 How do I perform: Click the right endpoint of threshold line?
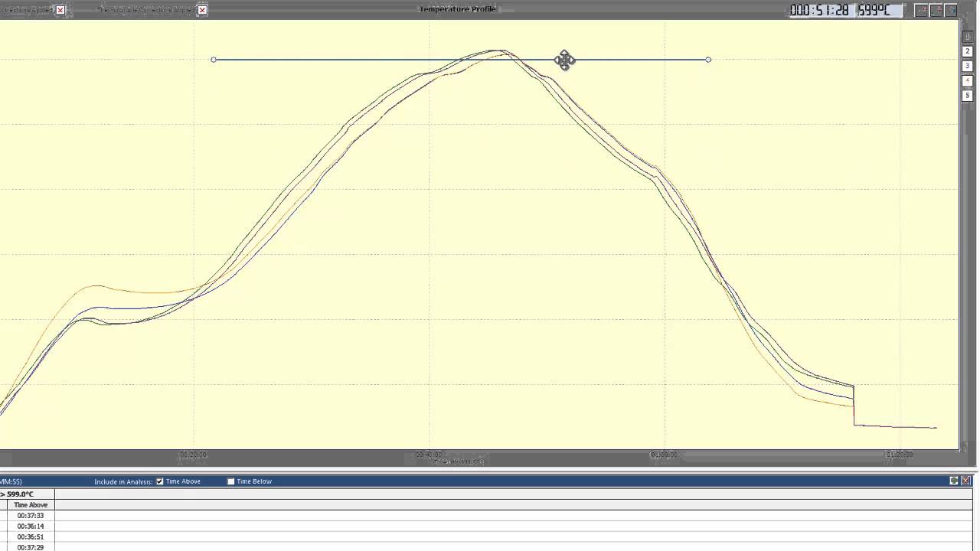click(708, 60)
